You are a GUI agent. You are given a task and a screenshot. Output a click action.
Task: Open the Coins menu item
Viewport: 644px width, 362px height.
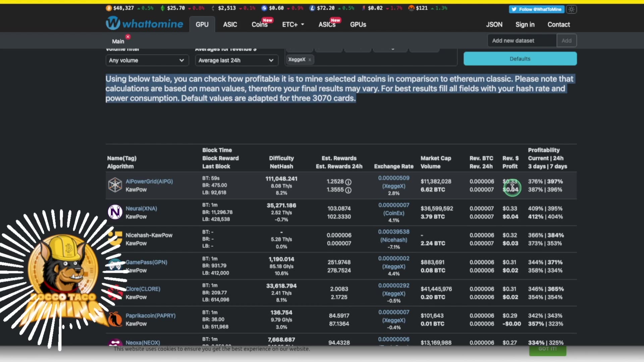259,24
